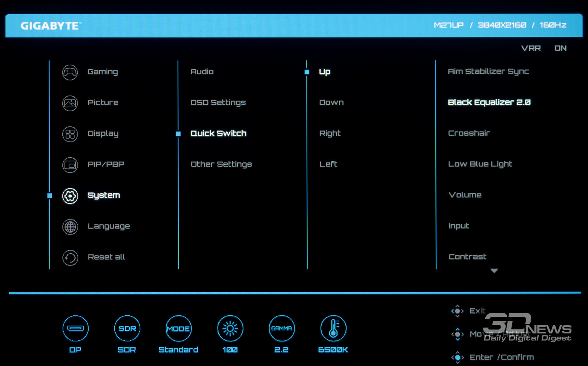Click the SDR mode indicator icon
Viewport: 588px width, 366px height.
pos(127,328)
